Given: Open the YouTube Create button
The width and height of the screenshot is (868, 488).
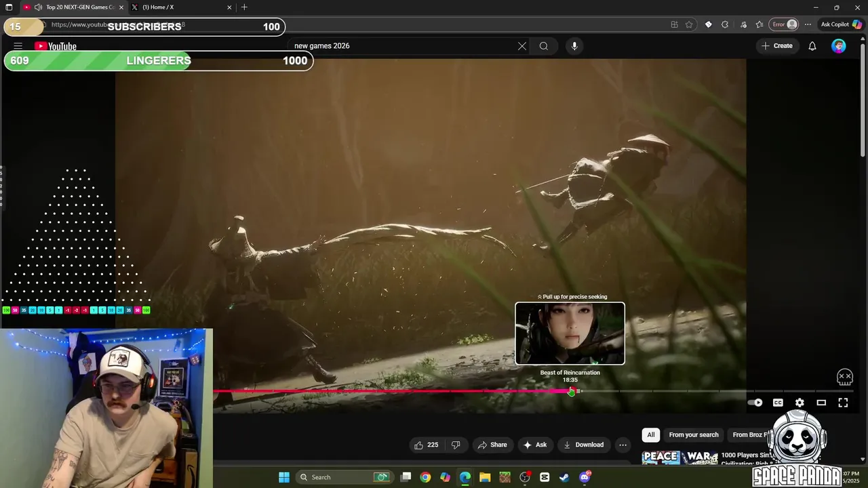Looking at the screenshot, I should coord(776,46).
